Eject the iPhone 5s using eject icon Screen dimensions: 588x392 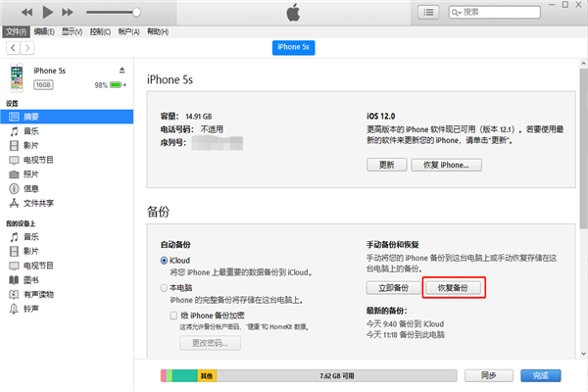coord(122,71)
